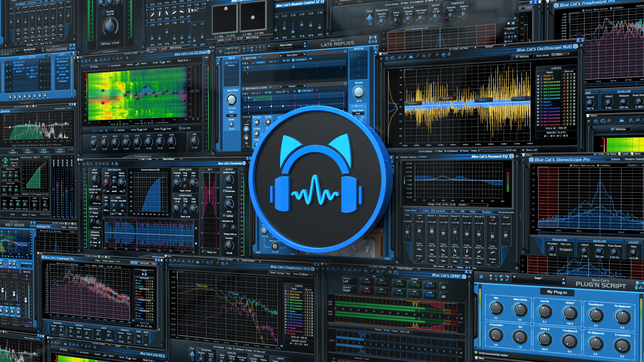
Task: Click the Mix knob in Plug'n Script
Action: click(496, 308)
